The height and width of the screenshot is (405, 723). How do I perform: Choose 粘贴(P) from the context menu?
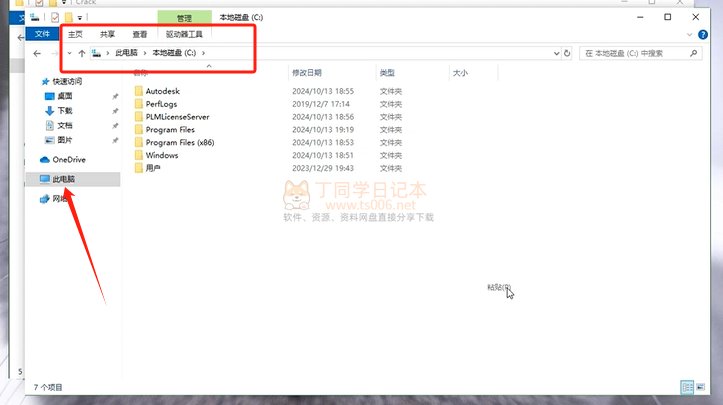click(x=499, y=287)
